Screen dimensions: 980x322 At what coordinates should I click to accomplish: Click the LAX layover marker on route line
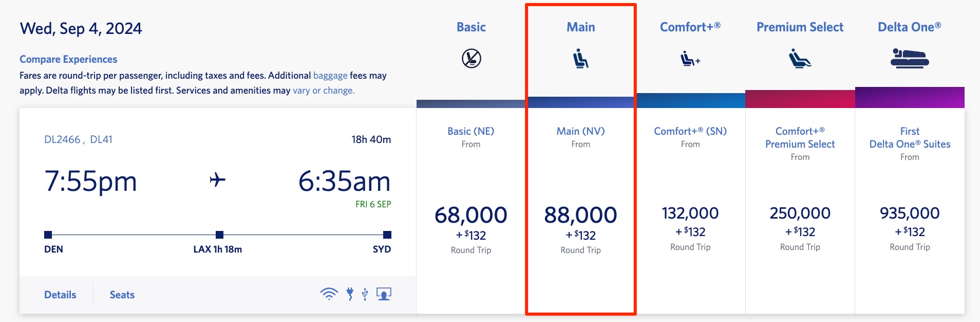tap(219, 235)
